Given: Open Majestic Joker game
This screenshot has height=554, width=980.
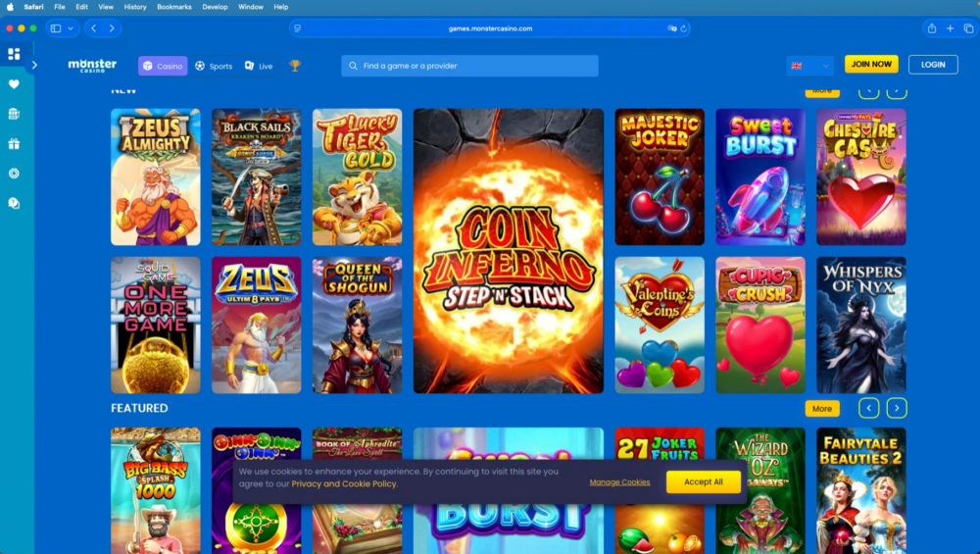Looking at the screenshot, I should click(x=660, y=176).
